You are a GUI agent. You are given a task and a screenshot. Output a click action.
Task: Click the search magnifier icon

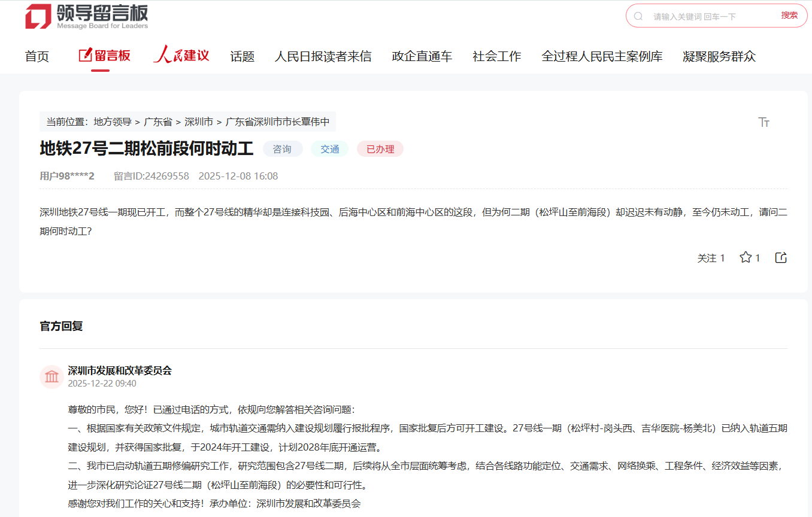638,16
